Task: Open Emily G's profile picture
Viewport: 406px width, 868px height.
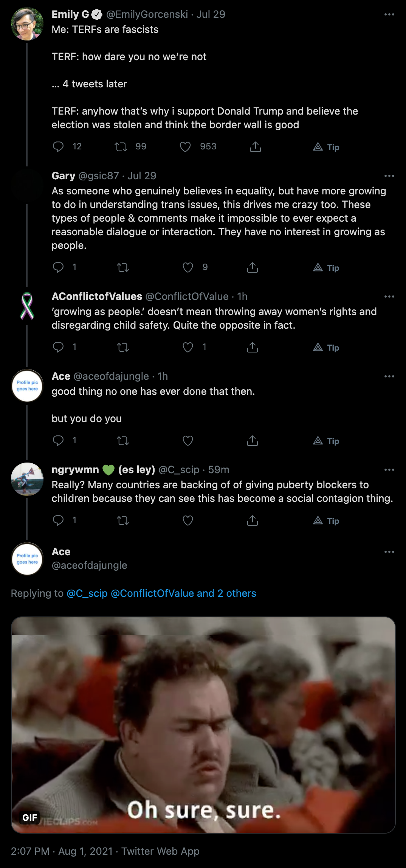Action: point(27,24)
